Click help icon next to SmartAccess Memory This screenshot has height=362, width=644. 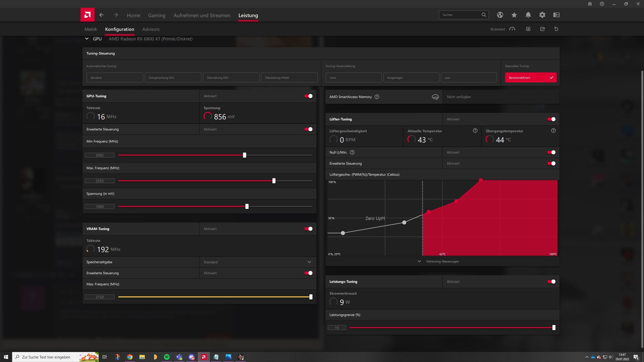tap(377, 97)
